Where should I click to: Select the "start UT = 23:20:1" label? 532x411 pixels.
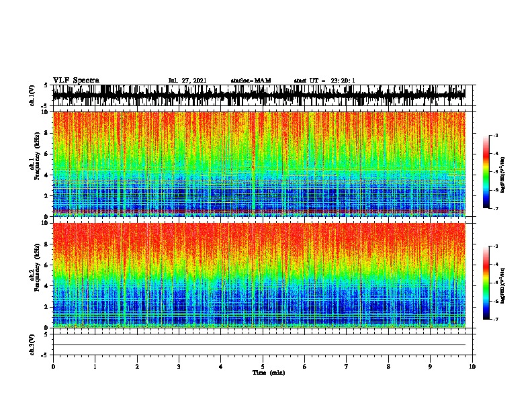pyautogui.click(x=324, y=81)
